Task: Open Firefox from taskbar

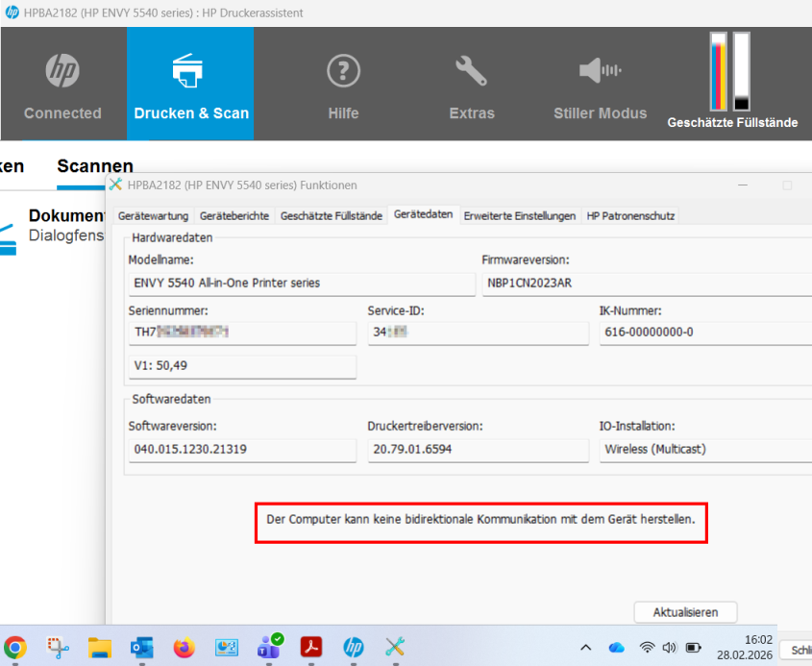Action: tap(185, 648)
